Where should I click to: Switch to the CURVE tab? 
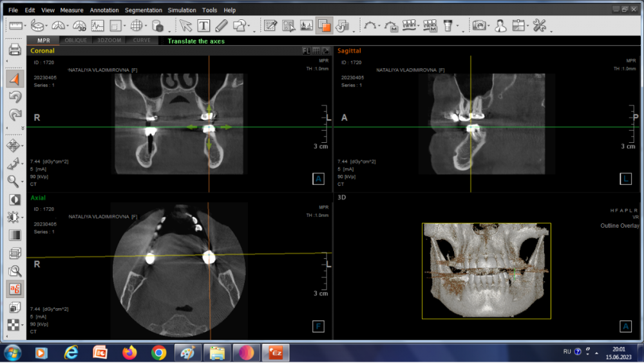click(142, 41)
